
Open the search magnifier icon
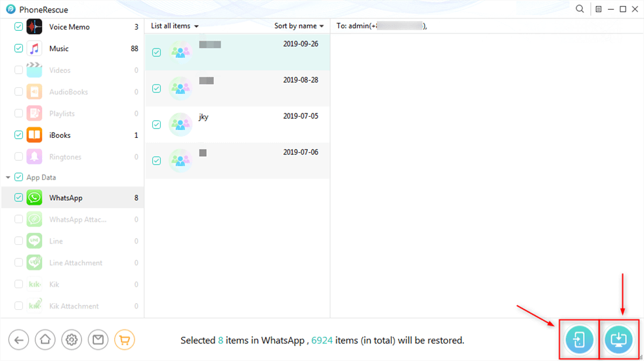click(580, 9)
